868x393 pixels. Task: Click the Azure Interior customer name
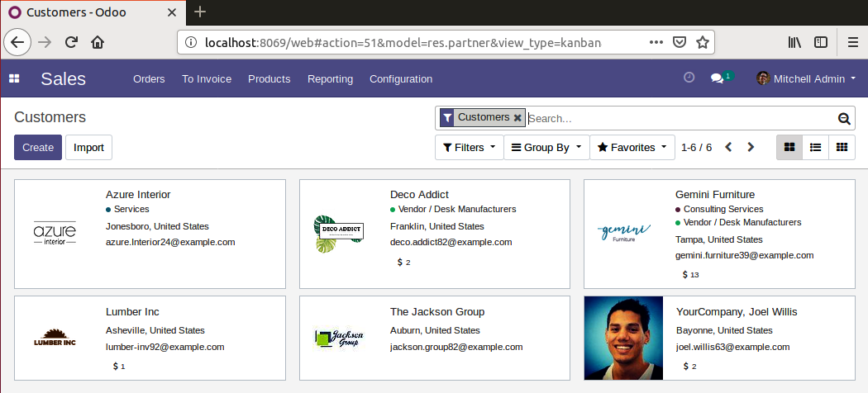[x=138, y=195]
